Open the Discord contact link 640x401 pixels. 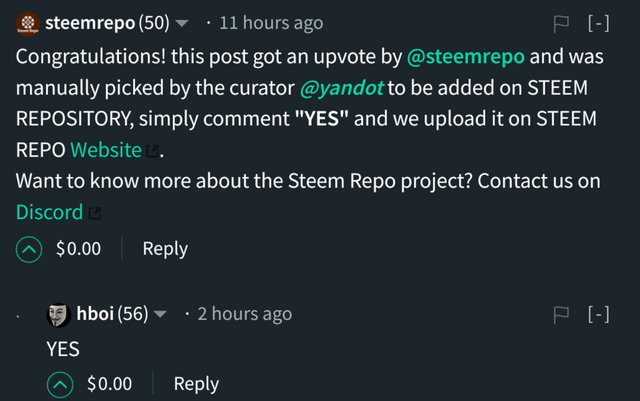[x=49, y=212]
